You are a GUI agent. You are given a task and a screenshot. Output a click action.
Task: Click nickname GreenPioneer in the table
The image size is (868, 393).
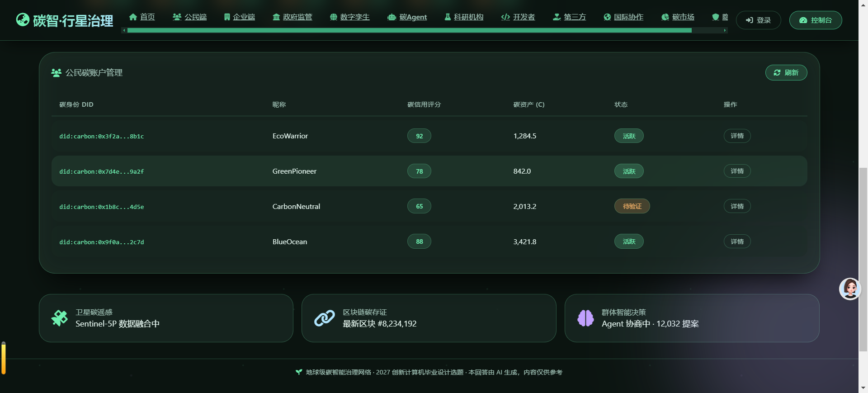click(x=294, y=171)
